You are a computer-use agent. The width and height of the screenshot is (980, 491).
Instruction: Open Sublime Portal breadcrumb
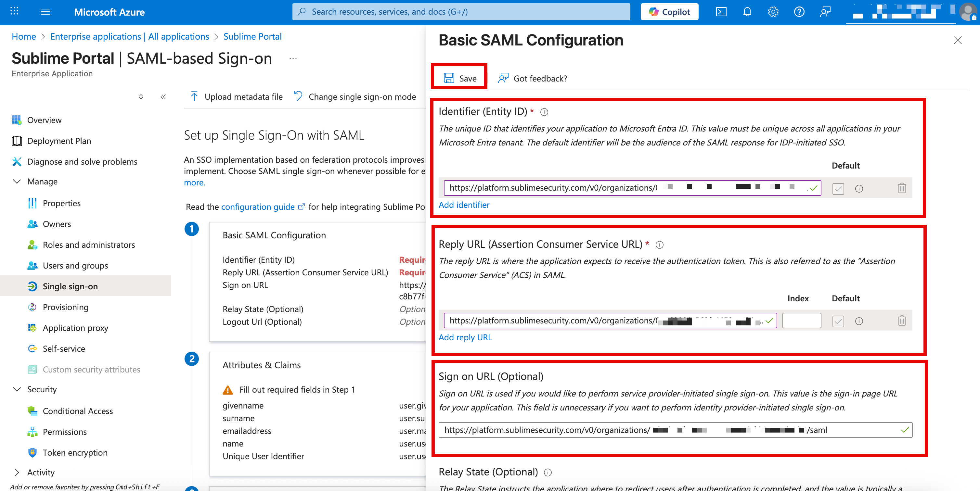pyautogui.click(x=252, y=36)
